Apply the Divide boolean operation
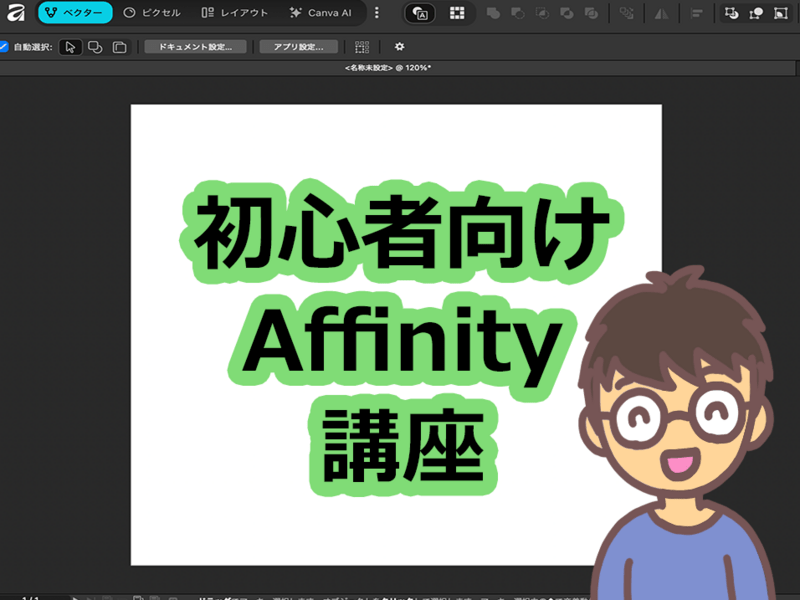 pos(591,13)
